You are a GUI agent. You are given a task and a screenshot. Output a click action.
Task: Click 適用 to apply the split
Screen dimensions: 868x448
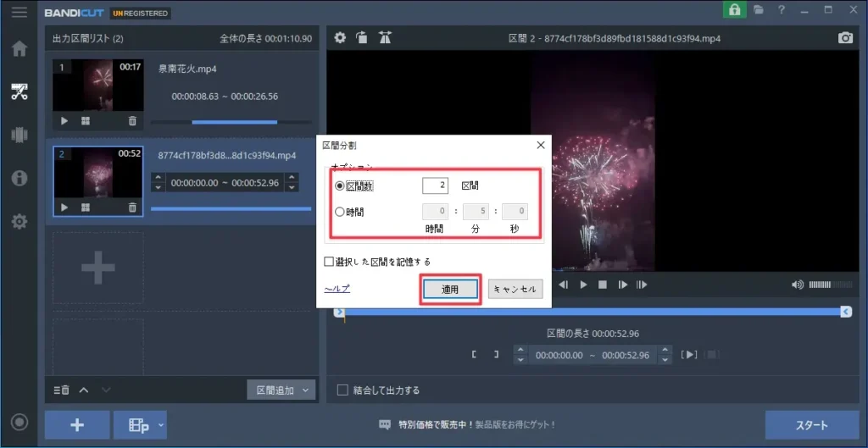tap(450, 290)
